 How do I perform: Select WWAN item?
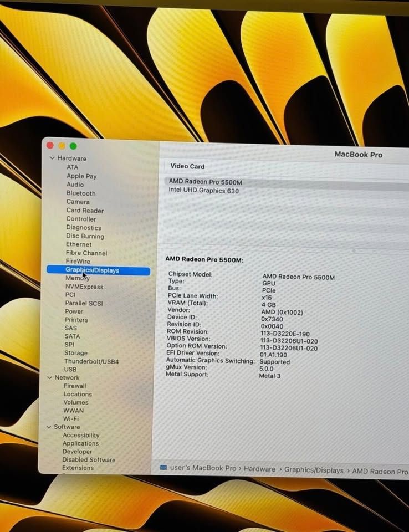[73, 410]
